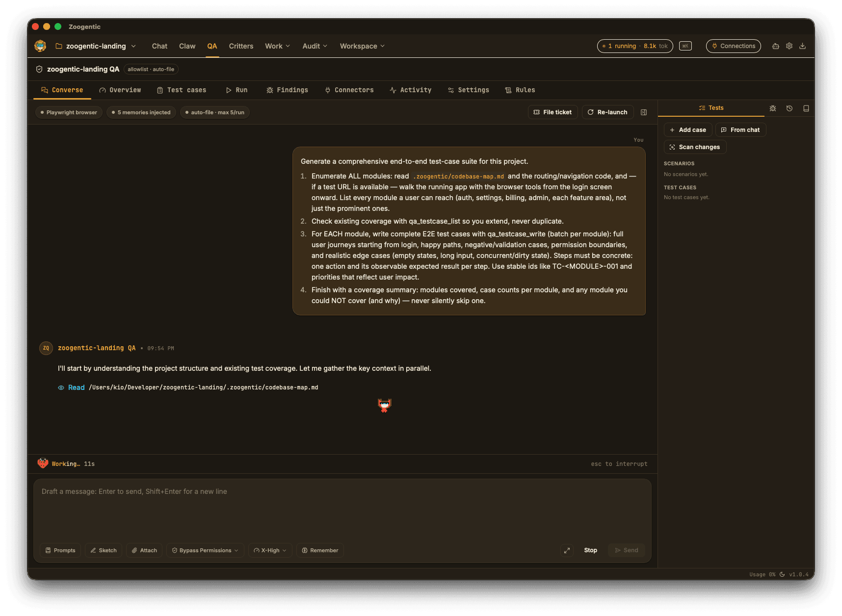Screen dimensions: 842x616
Task: Open the settings gear icon in header
Action: coord(789,46)
